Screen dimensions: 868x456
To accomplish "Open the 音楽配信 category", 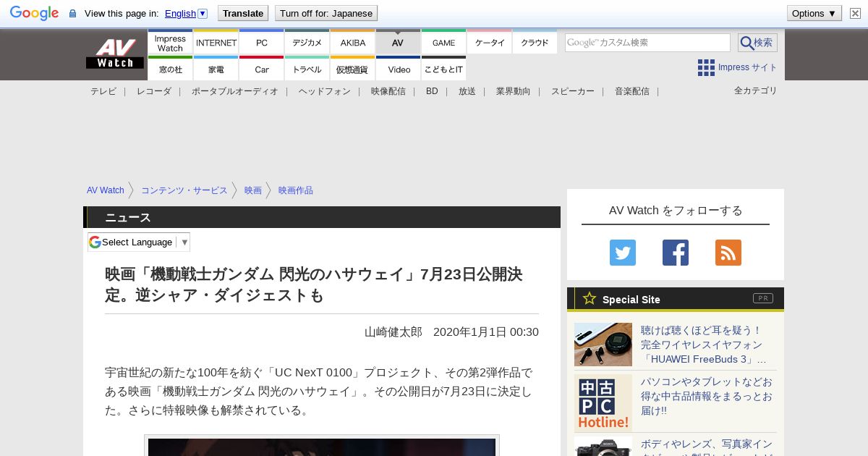I will [x=632, y=91].
